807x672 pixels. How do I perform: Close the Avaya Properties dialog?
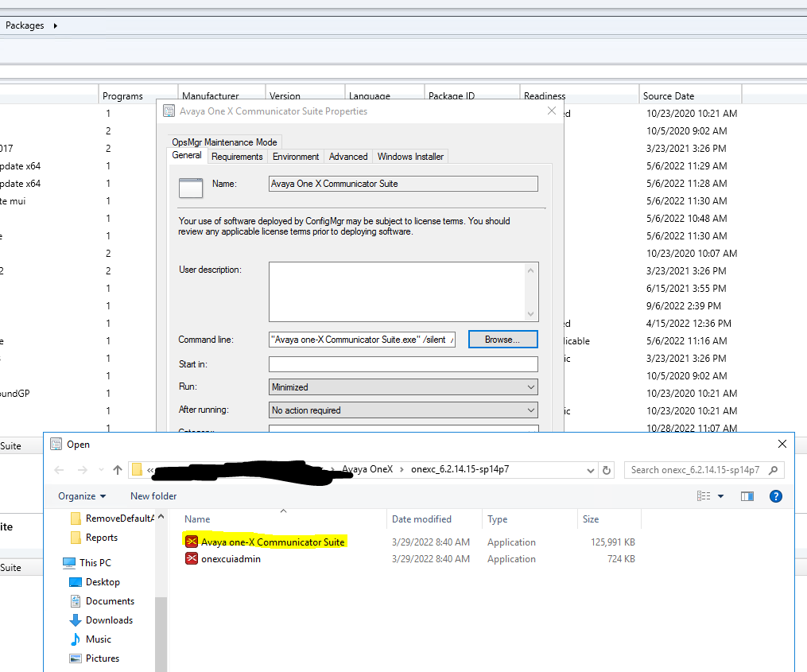pyautogui.click(x=552, y=111)
